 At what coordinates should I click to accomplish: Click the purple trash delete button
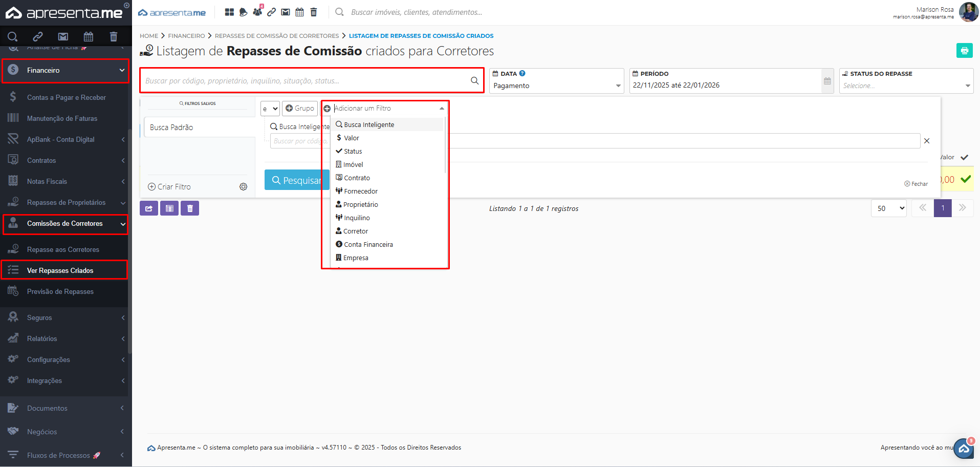[x=190, y=208]
